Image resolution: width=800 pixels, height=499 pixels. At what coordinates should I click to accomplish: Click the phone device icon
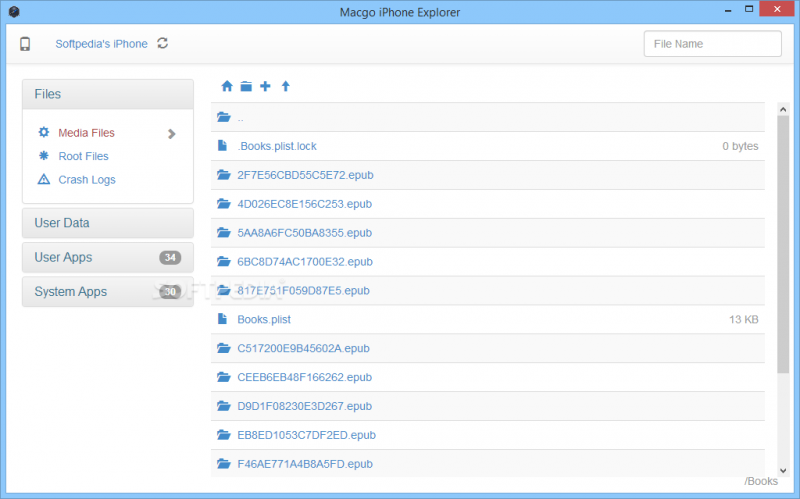coord(25,44)
